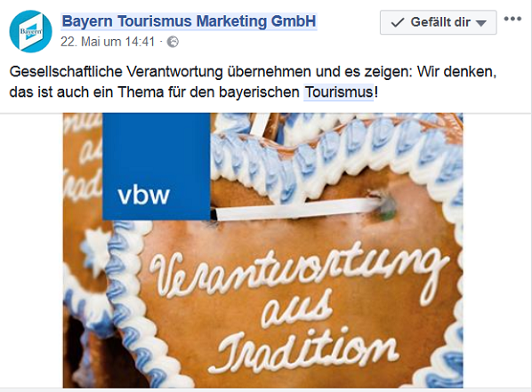532x392 pixels.
Task: Click the checkmark in Gefällt dir button
Action: point(398,22)
